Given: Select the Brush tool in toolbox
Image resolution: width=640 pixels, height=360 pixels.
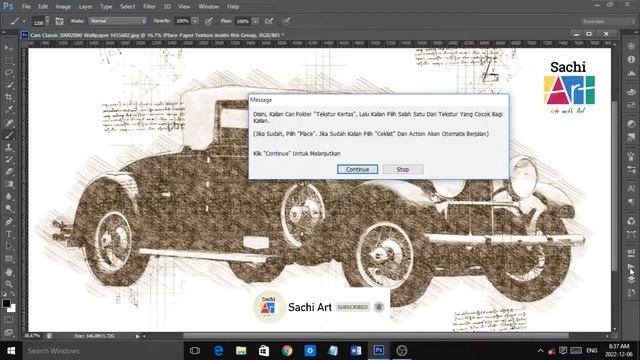Looking at the screenshot, I should coord(9,135).
